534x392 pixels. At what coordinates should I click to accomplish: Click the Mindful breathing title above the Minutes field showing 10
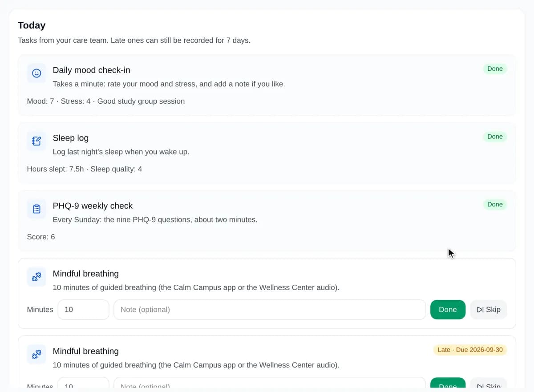[x=85, y=274]
